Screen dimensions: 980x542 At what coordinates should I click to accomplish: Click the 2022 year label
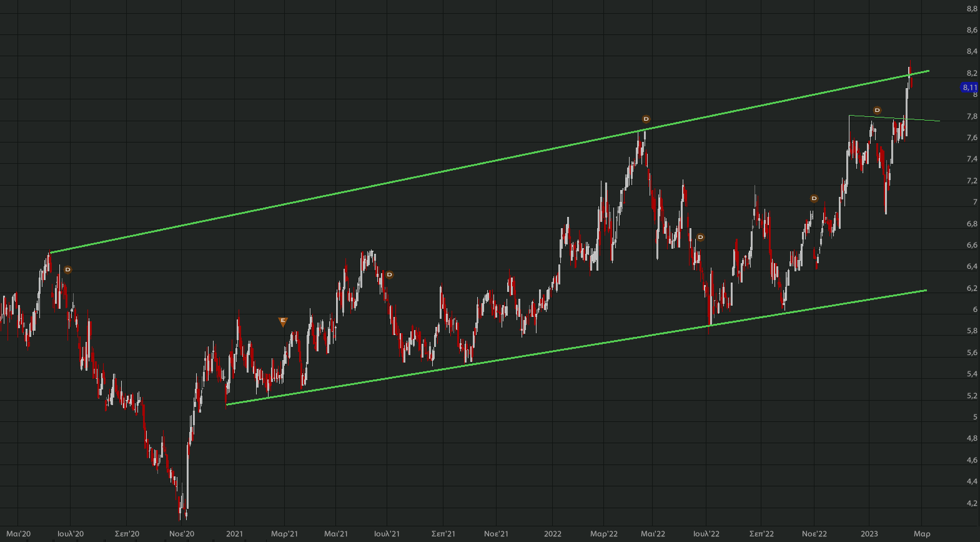tap(553, 534)
